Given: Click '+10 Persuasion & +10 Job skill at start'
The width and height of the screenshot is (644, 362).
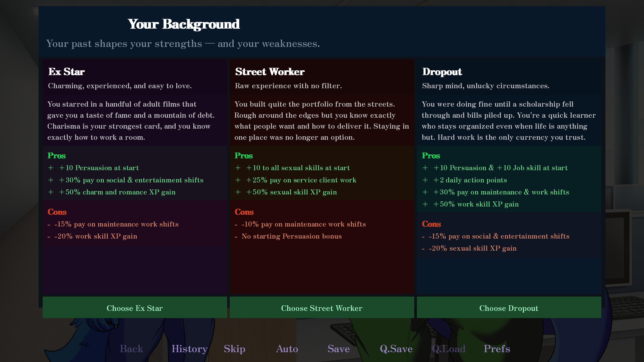Looking at the screenshot, I should (500, 168).
